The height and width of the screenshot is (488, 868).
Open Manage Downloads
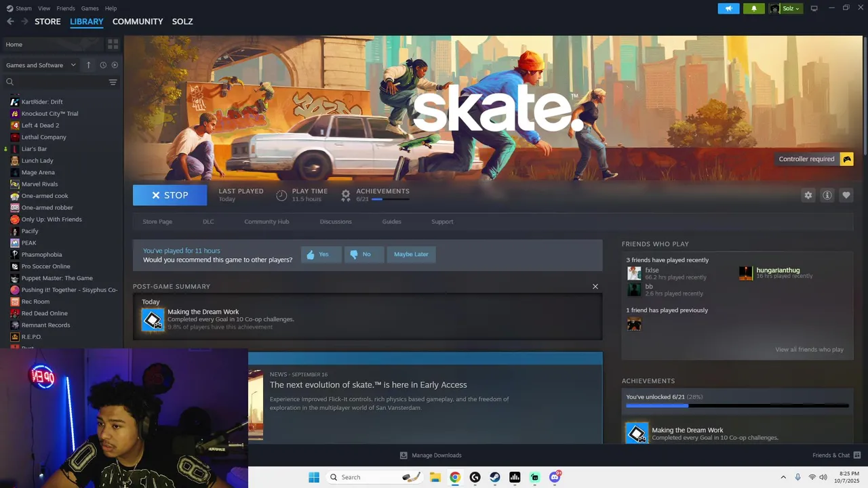(x=431, y=455)
